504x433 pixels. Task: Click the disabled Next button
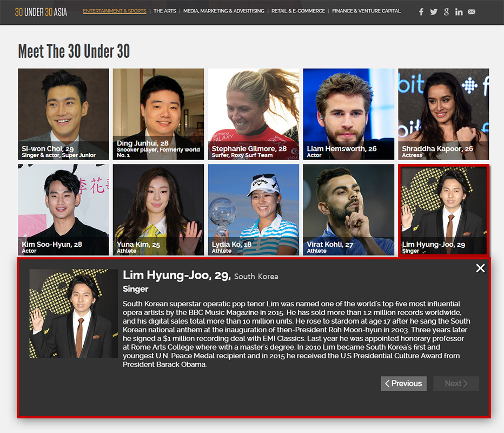[456, 383]
